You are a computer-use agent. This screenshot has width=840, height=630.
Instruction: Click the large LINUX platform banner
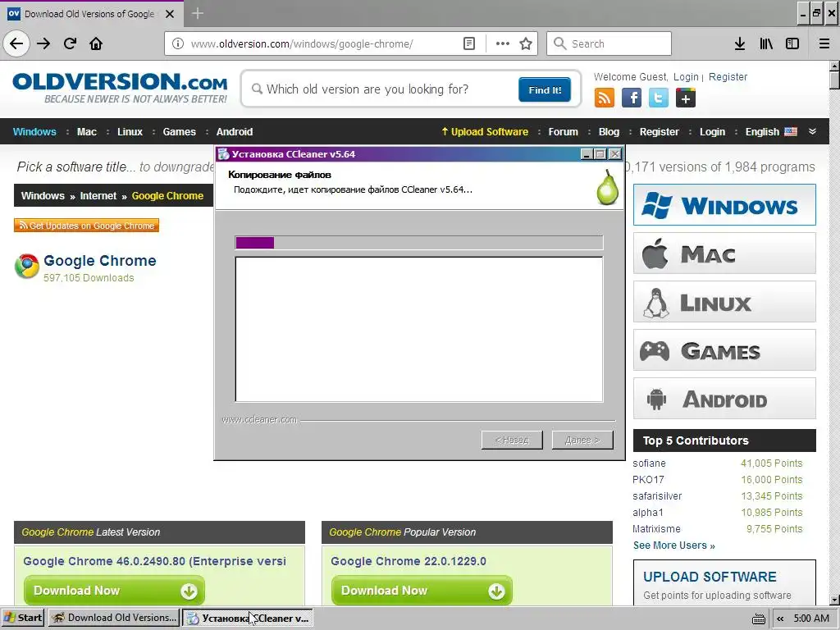(x=724, y=302)
